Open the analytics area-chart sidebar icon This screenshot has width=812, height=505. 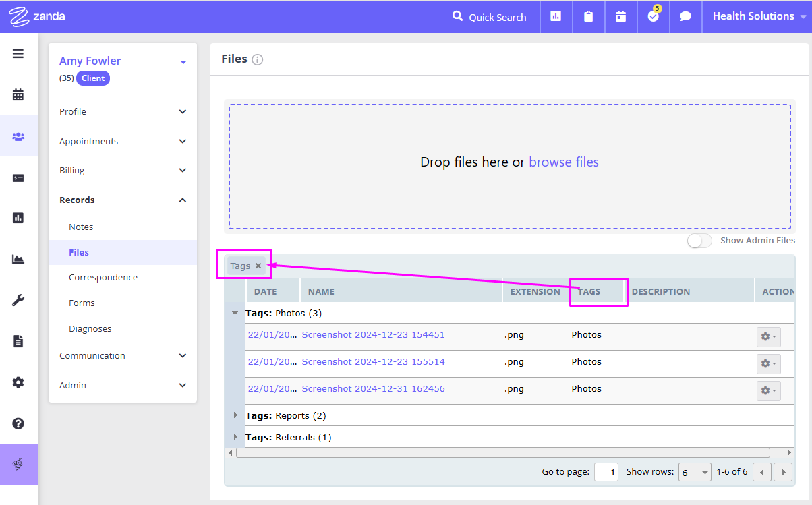click(x=19, y=258)
